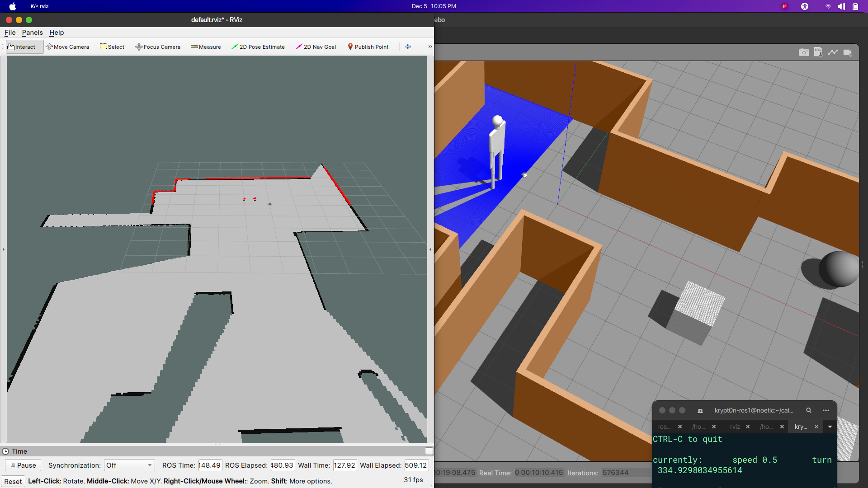Click the Publish Point tool
Viewport: 868px width, 488px height.
[x=368, y=47]
